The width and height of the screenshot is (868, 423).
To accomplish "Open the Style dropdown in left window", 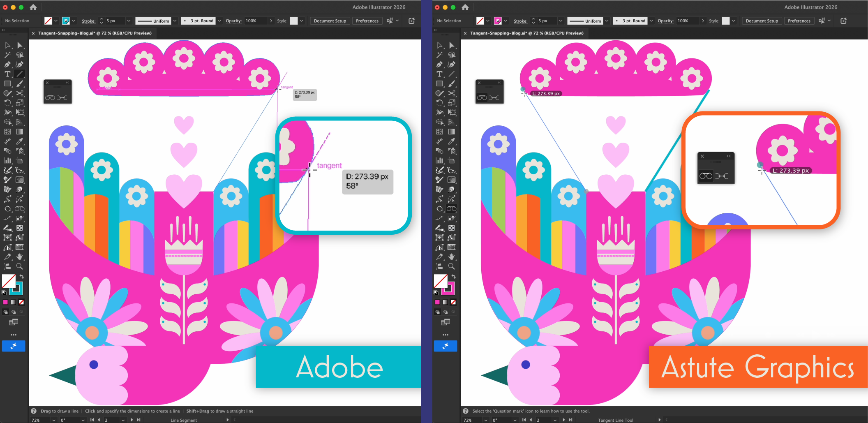I will [302, 21].
